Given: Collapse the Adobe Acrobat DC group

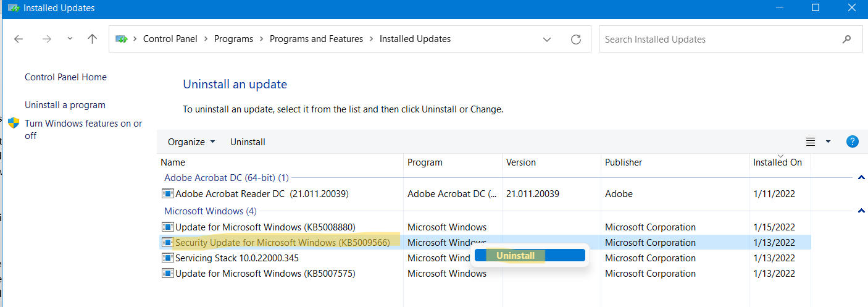Looking at the screenshot, I should (861, 178).
